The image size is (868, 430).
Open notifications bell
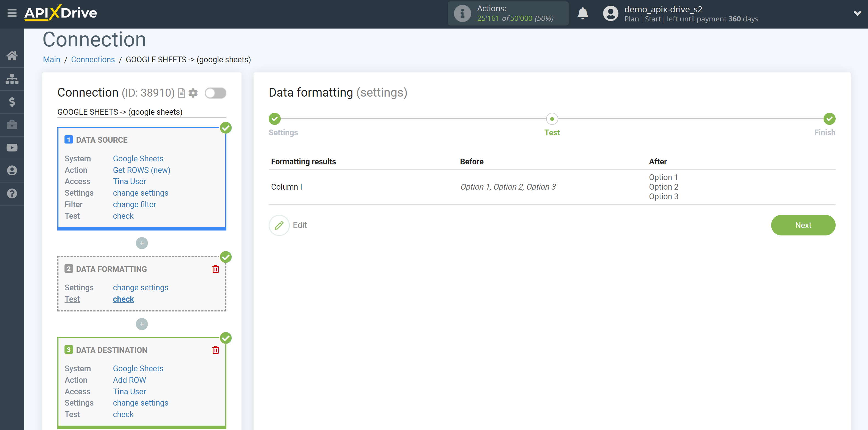tap(583, 13)
